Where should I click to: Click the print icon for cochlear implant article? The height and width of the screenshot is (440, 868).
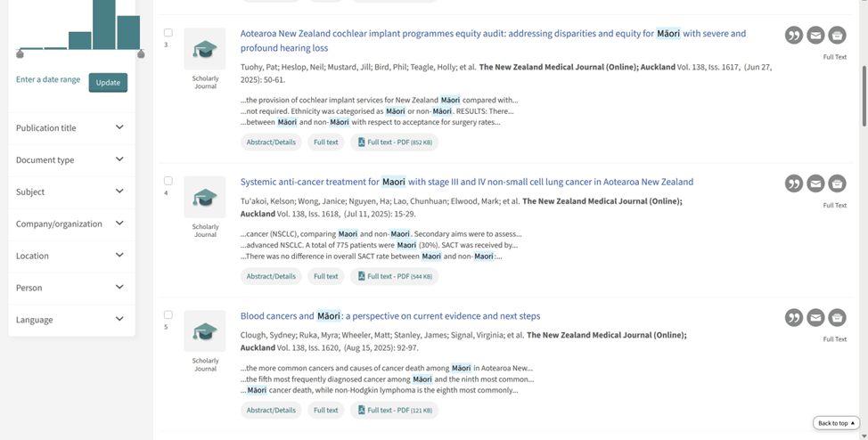[x=837, y=36]
